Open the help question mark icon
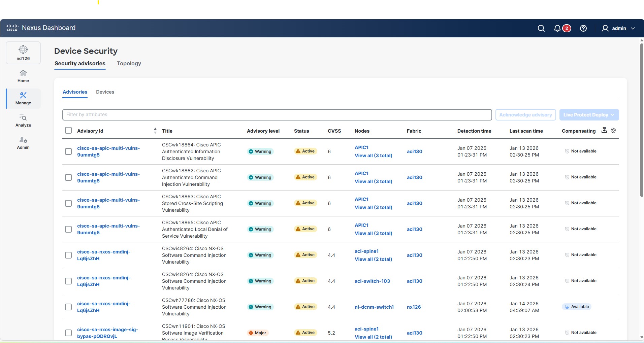 [584, 28]
